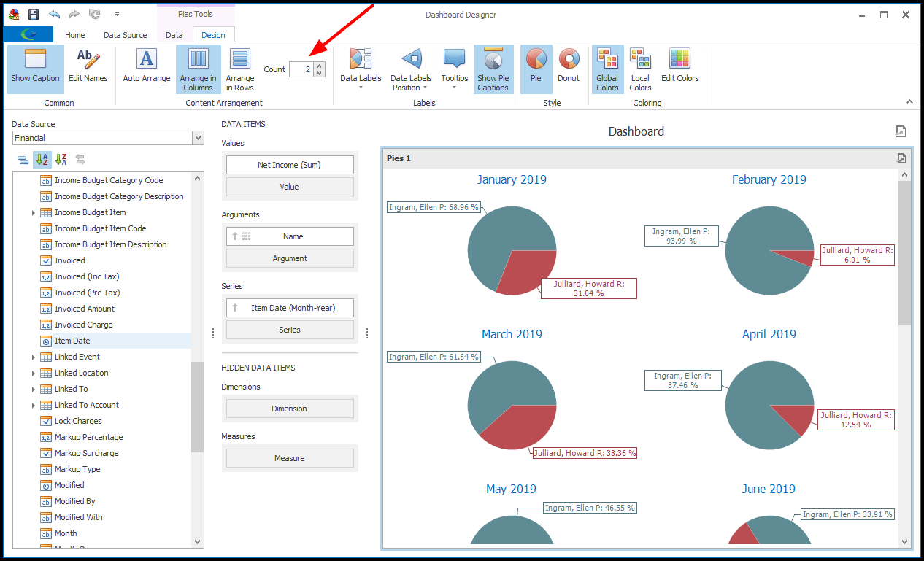Redo action in quick access toolbar
The width and height of the screenshot is (924, 561).
(x=74, y=14)
